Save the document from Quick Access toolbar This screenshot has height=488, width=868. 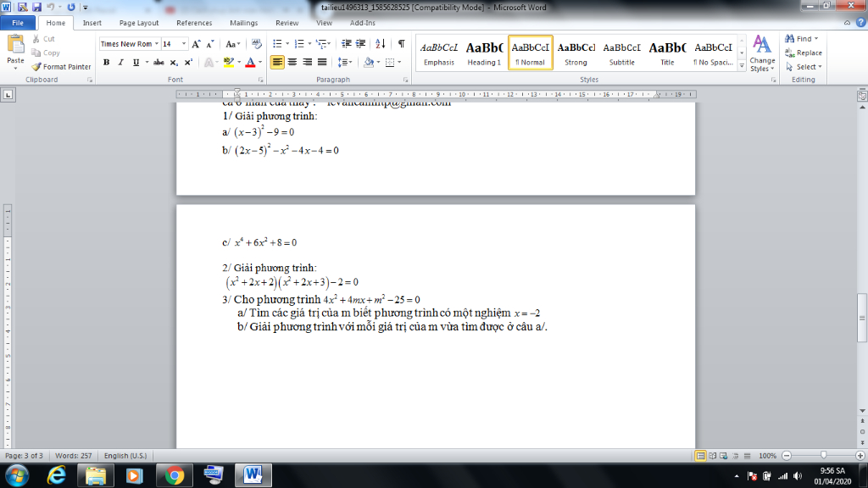36,7
